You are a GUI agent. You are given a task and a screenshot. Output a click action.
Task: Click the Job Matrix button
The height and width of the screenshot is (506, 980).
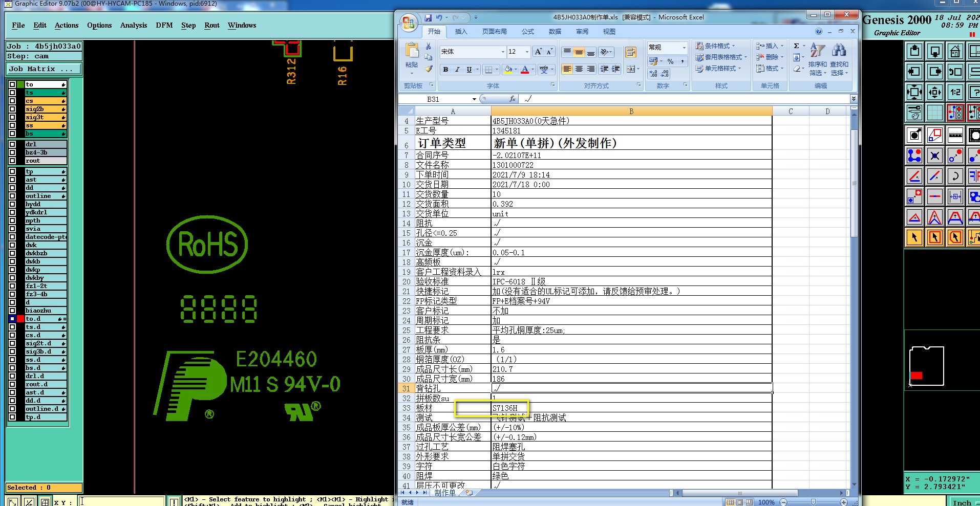pos(44,69)
